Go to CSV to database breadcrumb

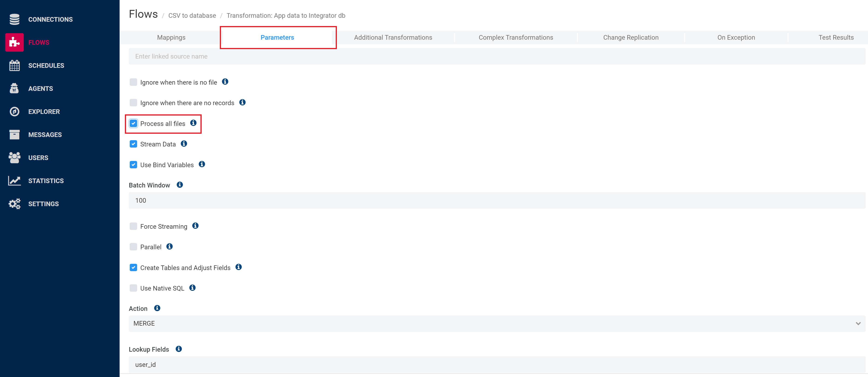[192, 15]
